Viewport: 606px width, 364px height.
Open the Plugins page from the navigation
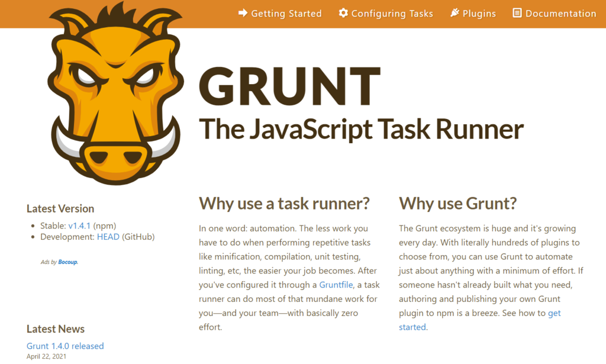point(480,13)
